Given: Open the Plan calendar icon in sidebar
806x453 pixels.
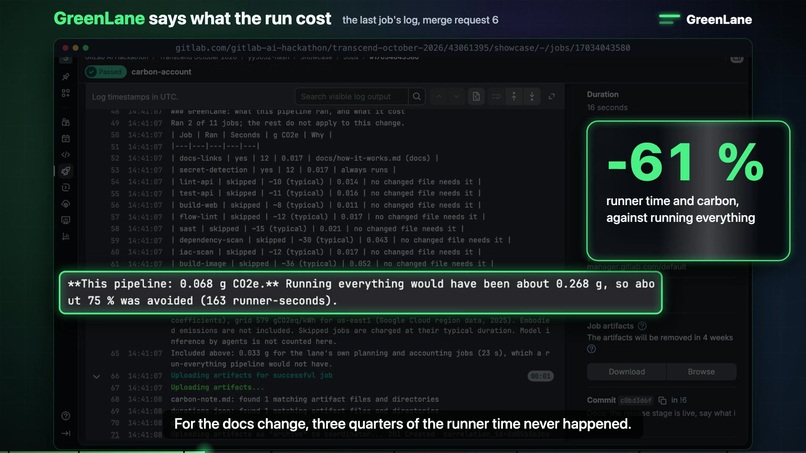Looking at the screenshot, I should (66, 138).
